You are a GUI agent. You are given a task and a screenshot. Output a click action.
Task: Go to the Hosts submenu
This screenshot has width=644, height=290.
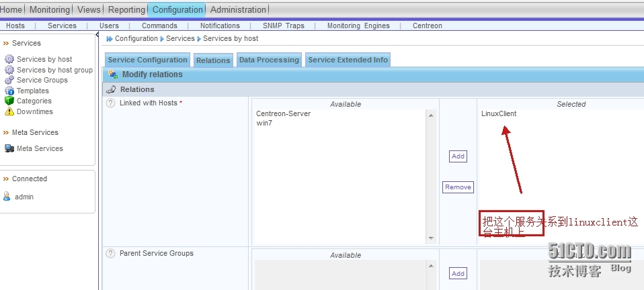[15, 26]
